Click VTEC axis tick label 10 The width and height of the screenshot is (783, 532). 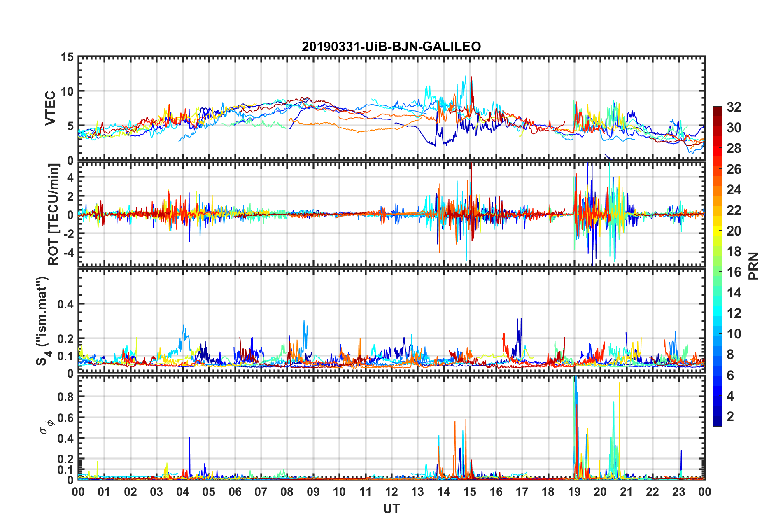coord(67,91)
